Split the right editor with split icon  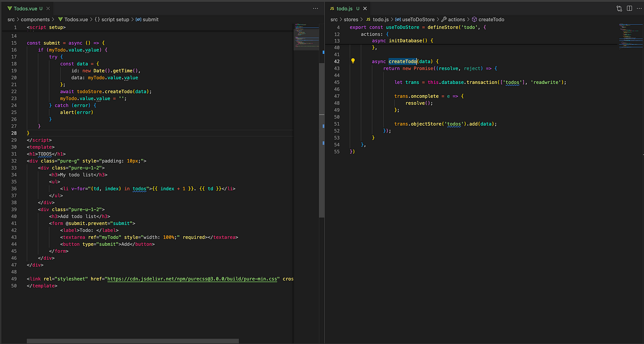click(x=629, y=8)
